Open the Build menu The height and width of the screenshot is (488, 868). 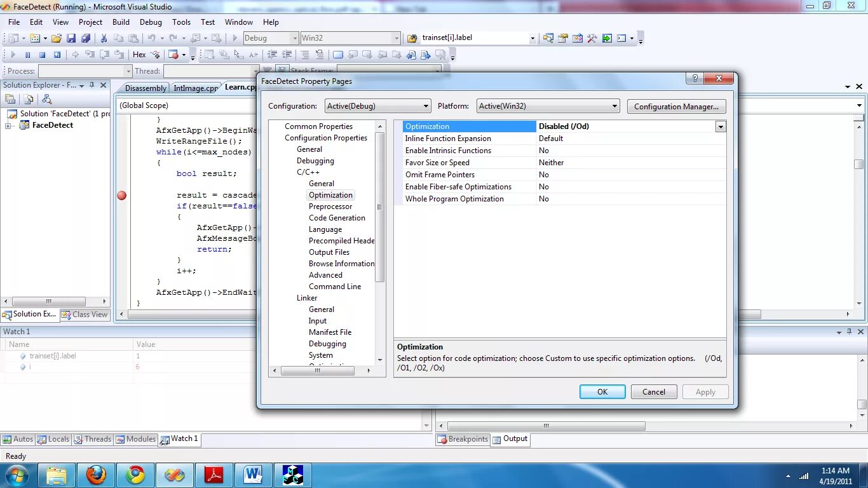pyautogui.click(x=121, y=22)
